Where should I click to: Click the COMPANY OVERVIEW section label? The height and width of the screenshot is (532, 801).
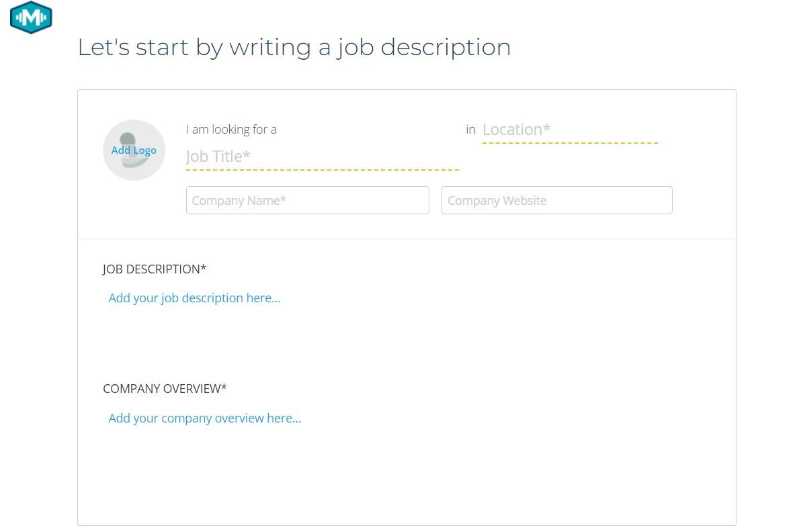click(161, 389)
